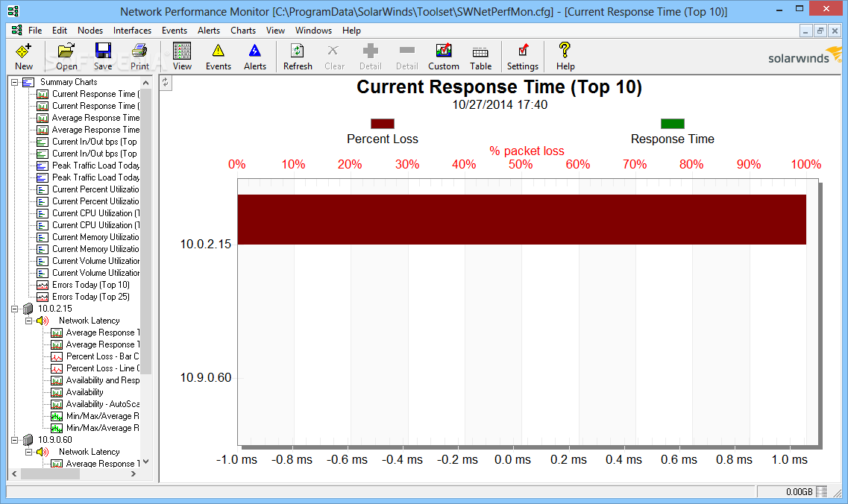Open Settings toolbar icon

[x=522, y=51]
